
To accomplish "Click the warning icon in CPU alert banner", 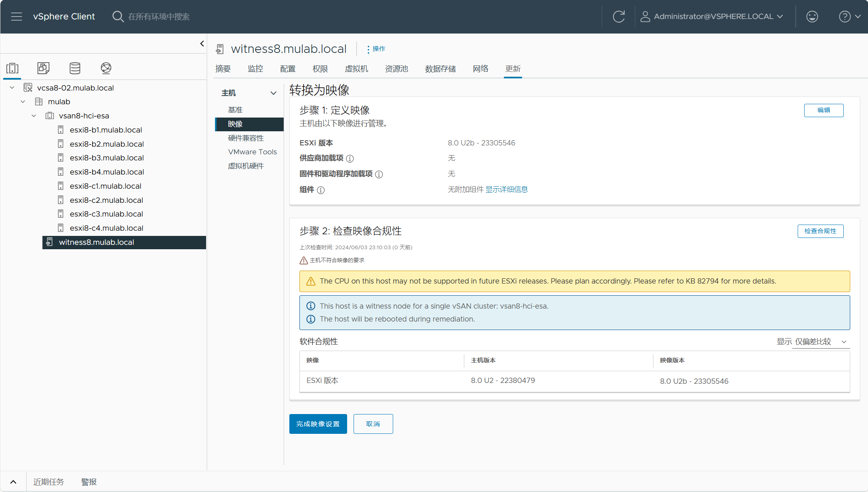I will pyautogui.click(x=311, y=281).
